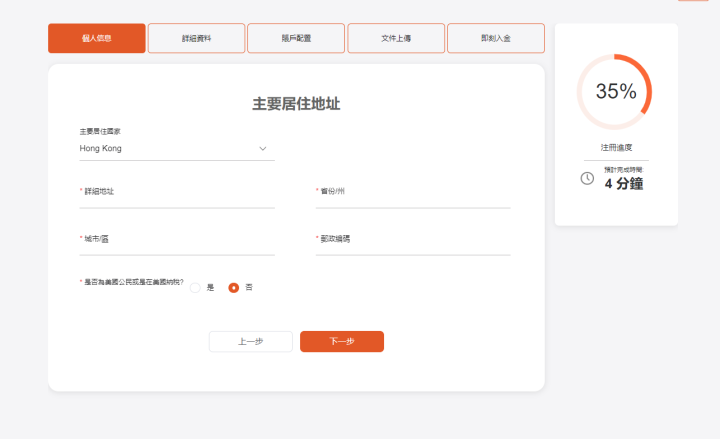The width and height of the screenshot is (720, 439).
Task: Expand the 主要居住國家 country dropdown
Action: pos(176,148)
